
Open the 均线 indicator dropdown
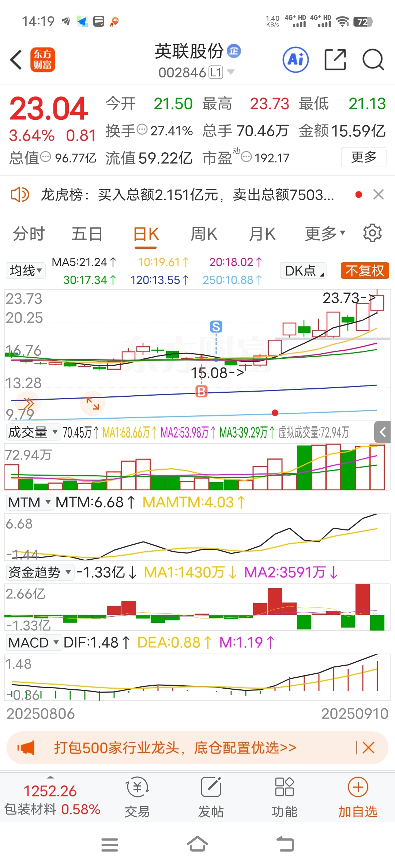[x=26, y=271]
